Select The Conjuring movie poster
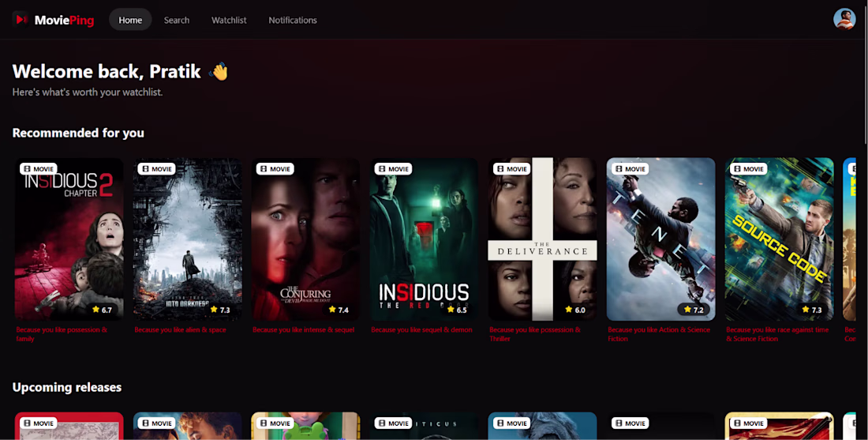Viewport: 868px width, 440px height. pyautogui.click(x=305, y=239)
